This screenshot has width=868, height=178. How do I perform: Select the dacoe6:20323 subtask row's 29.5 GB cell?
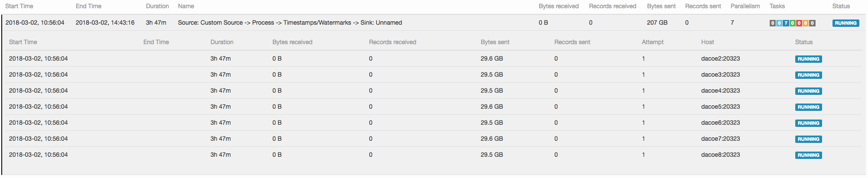pos(492,123)
